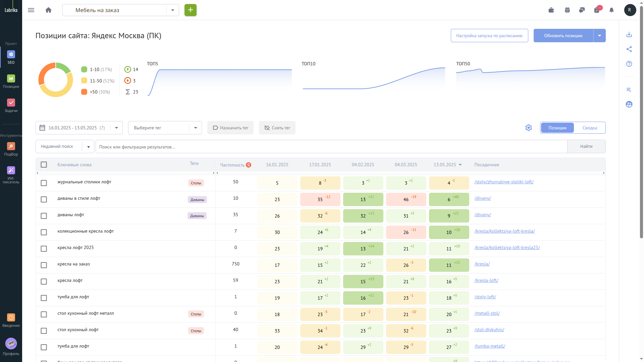
Task: Switch to the Сводка tab
Action: pyautogui.click(x=590, y=128)
